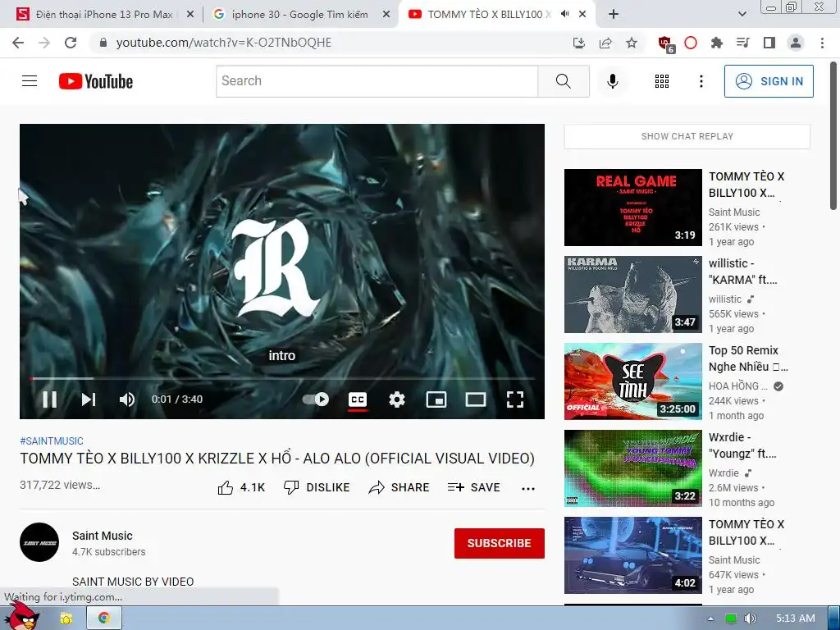
Task: Toggle closed captions CC button
Action: click(358, 399)
